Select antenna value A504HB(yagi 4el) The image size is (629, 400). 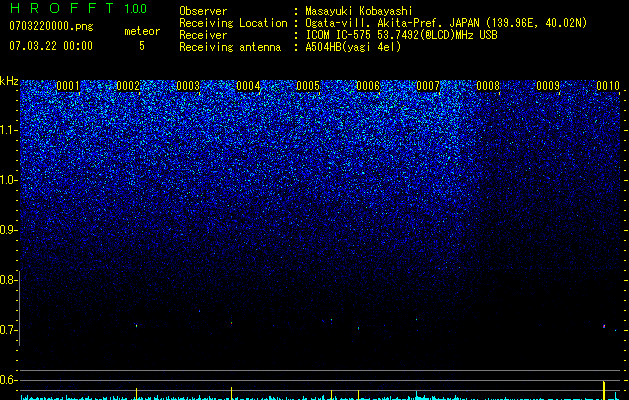[x=353, y=47]
